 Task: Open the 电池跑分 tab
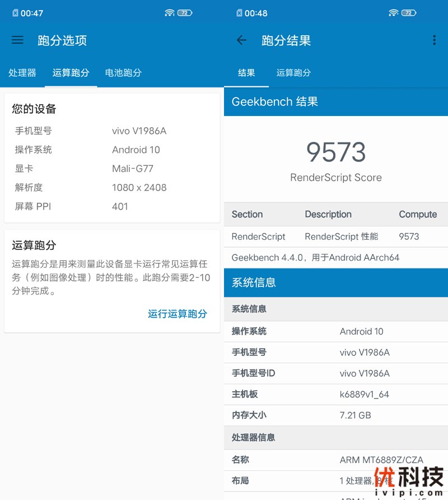(x=123, y=72)
